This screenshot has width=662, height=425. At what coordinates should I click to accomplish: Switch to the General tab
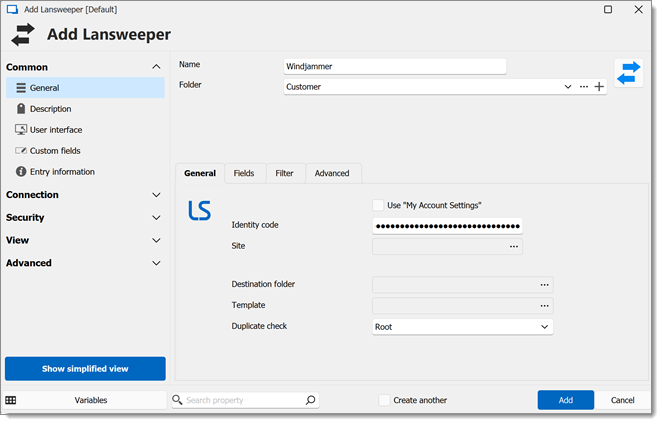(x=200, y=173)
